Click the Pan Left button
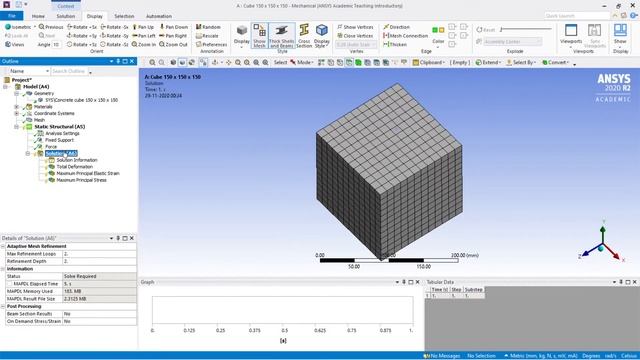 pos(144,36)
